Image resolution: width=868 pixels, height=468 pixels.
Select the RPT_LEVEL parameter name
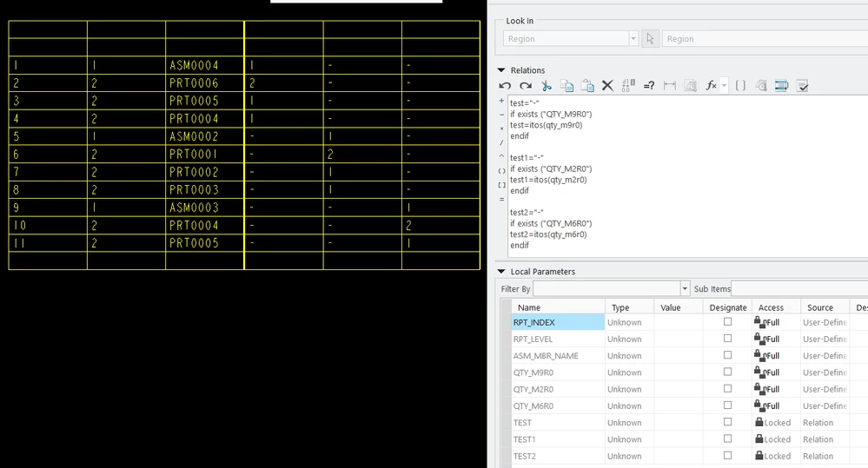click(x=533, y=339)
